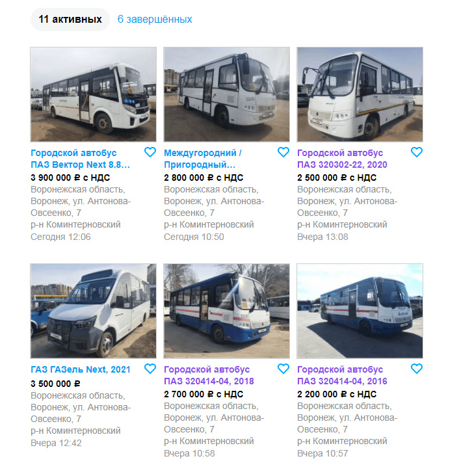Viewport: 472px width, 476px height.
Task: Open ГАЗ ГАЗель Next, 2021 listing link
Action: click(x=81, y=369)
